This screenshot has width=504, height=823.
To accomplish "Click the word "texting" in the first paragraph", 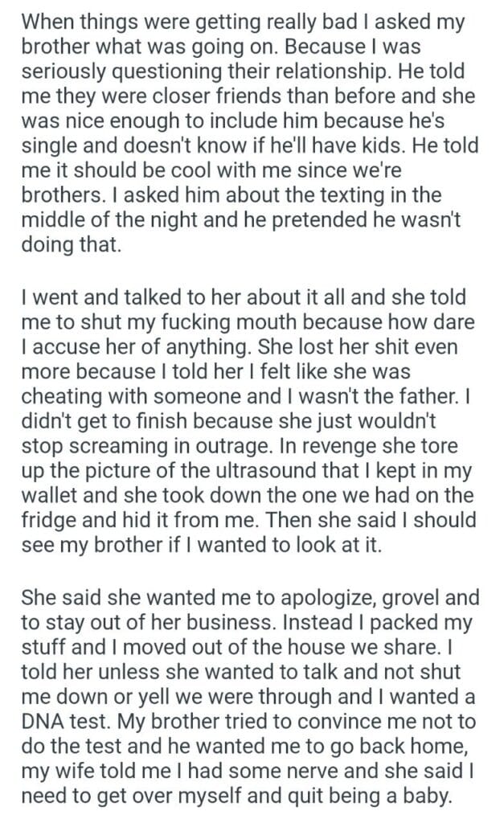I will coord(344,193).
